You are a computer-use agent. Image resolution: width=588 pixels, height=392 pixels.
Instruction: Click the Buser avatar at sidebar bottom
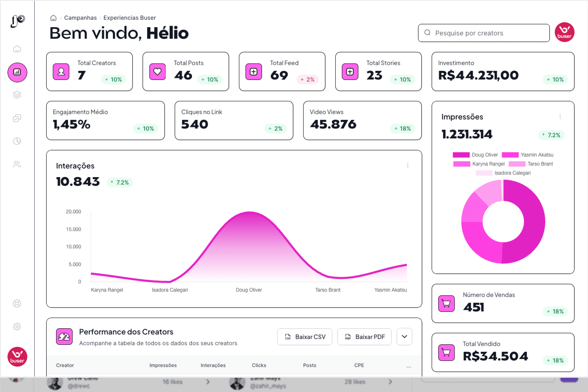pyautogui.click(x=17, y=357)
